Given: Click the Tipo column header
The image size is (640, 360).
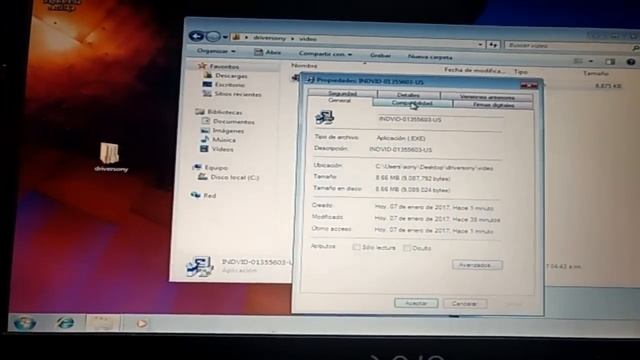Looking at the screenshot, I should click(520, 72).
